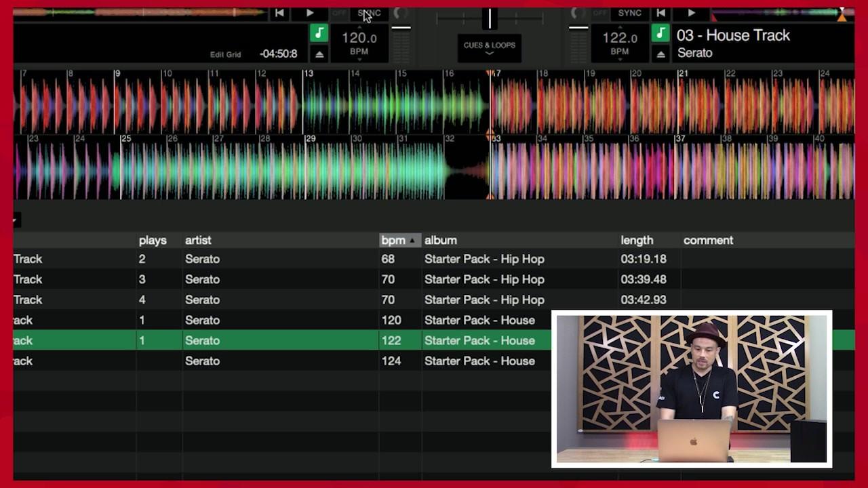Select Starter Pack - Hip Hop album in 03:39.48 row
Viewport: 868px width, 488px height.
pyautogui.click(x=484, y=279)
